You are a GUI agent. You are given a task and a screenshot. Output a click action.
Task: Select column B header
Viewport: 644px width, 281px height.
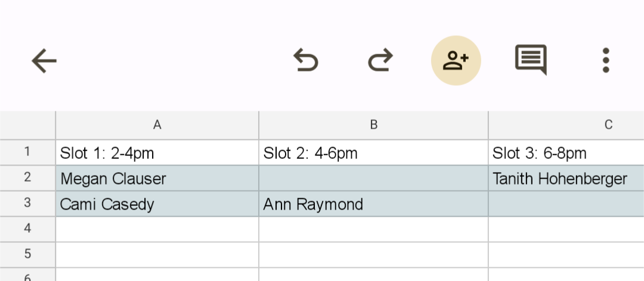tap(373, 125)
